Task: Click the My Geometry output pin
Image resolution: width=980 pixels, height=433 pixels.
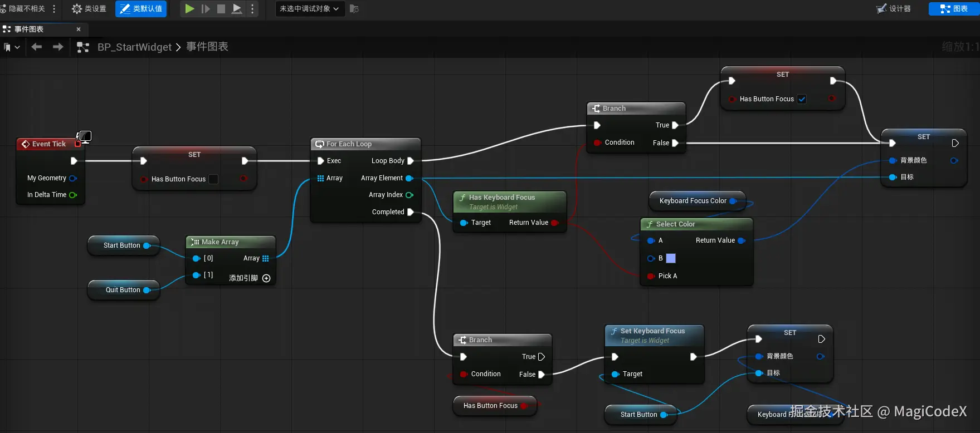Action: click(72, 178)
